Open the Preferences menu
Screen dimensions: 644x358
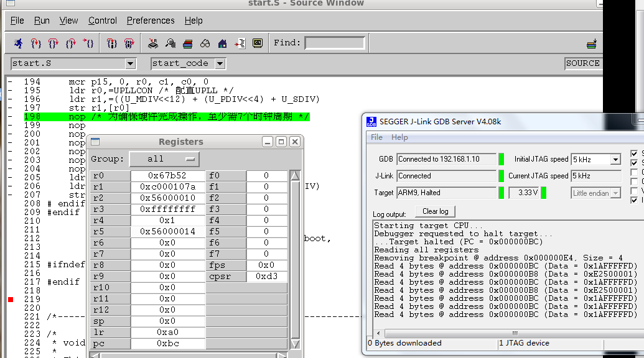[151, 21]
